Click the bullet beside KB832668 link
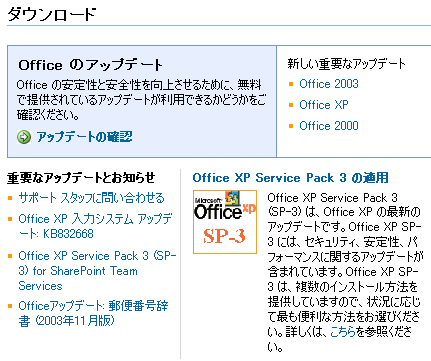 [x=10, y=219]
